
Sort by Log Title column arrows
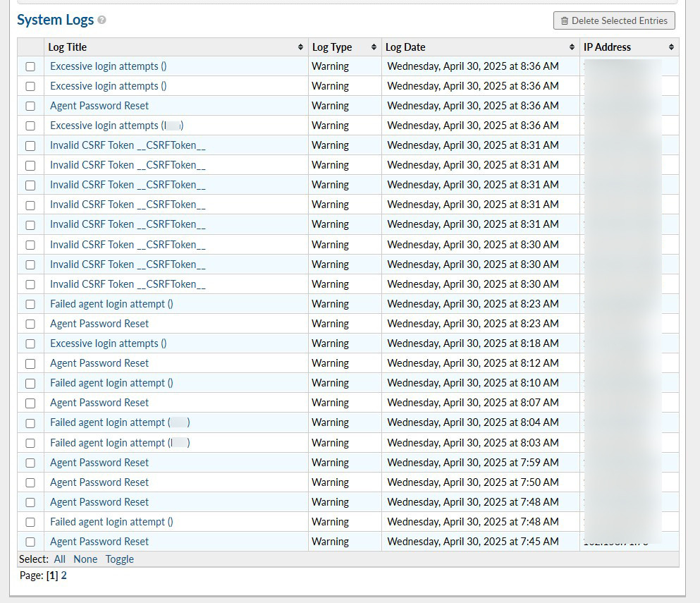click(x=301, y=47)
